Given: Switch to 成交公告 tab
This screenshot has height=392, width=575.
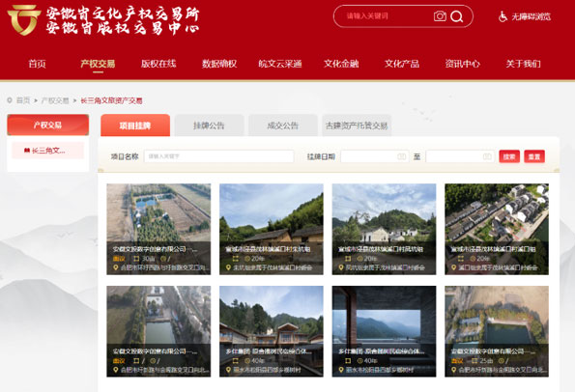Looking at the screenshot, I should pyautogui.click(x=283, y=126).
